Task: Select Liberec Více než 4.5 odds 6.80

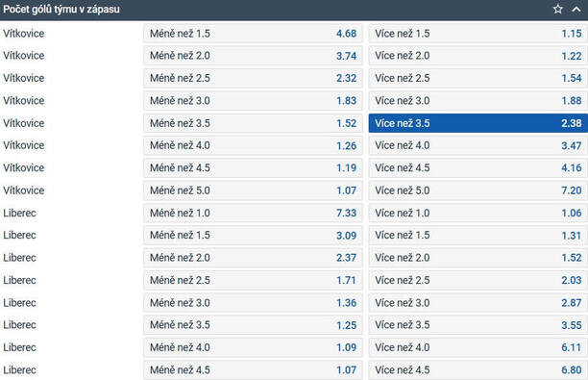Action: [x=478, y=369]
